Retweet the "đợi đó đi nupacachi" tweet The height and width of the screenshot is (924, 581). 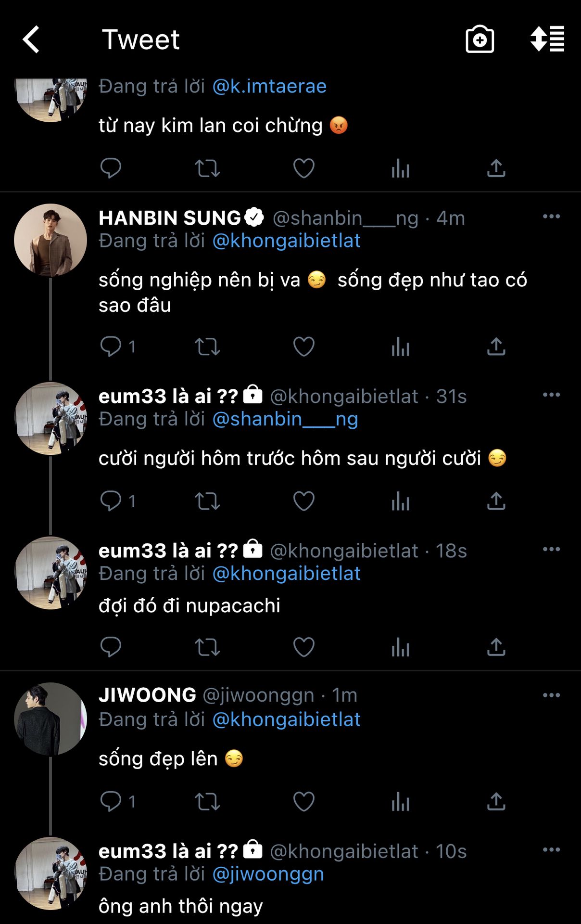click(x=207, y=647)
